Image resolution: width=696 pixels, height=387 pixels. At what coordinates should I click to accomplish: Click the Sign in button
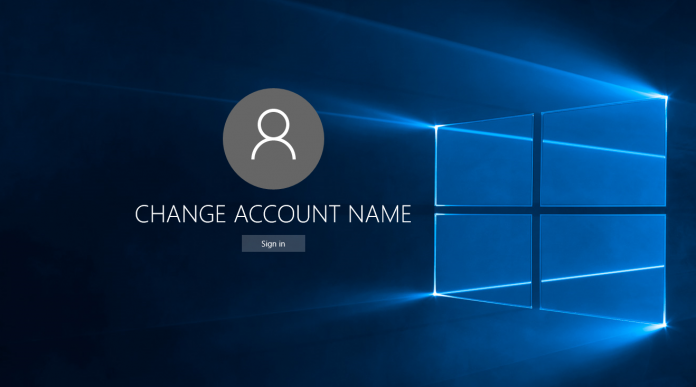click(x=273, y=244)
